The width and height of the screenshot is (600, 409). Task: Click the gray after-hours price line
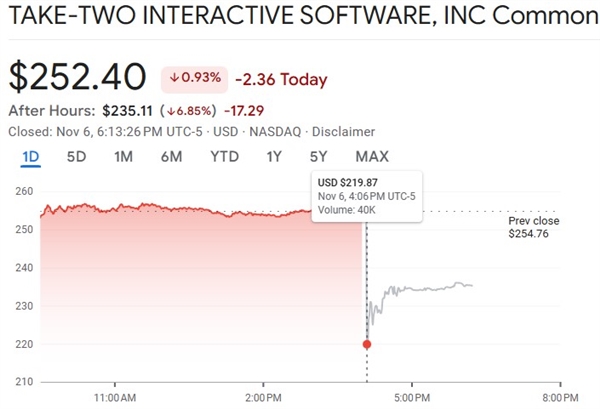coord(430,288)
